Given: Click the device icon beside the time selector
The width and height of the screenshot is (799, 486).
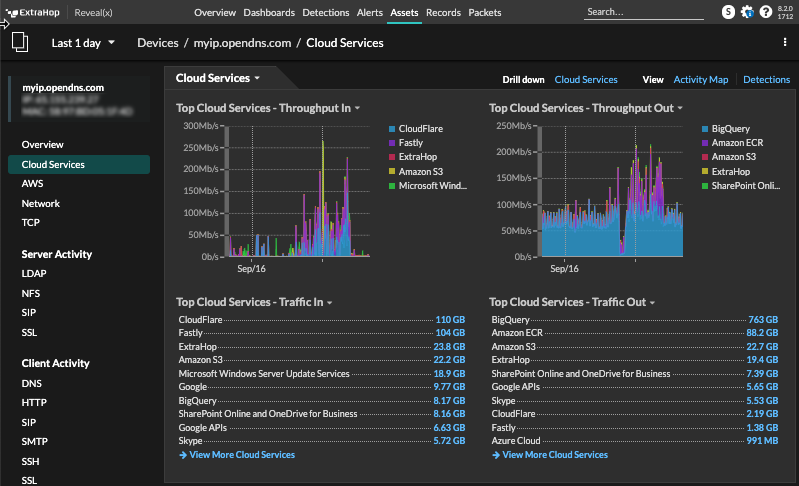Looking at the screenshot, I should click(x=20, y=42).
